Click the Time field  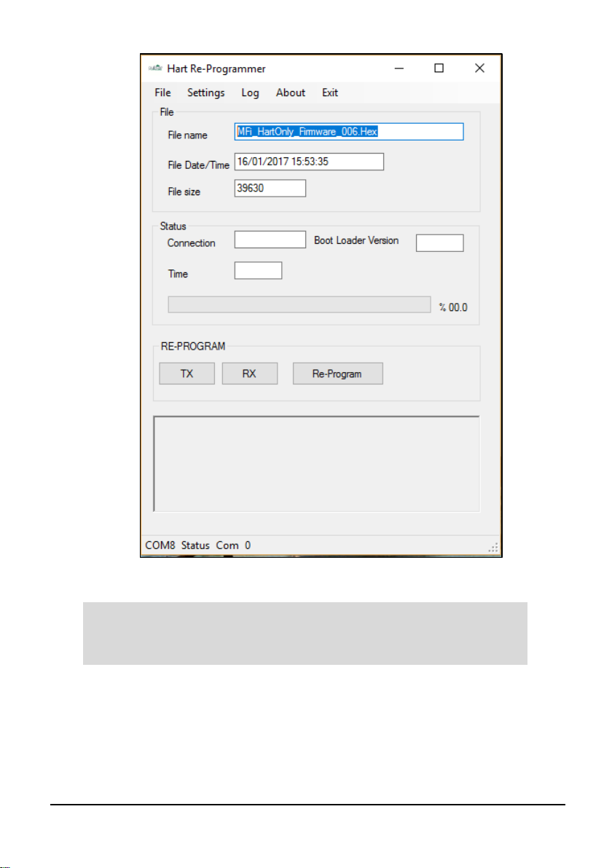[x=258, y=271]
